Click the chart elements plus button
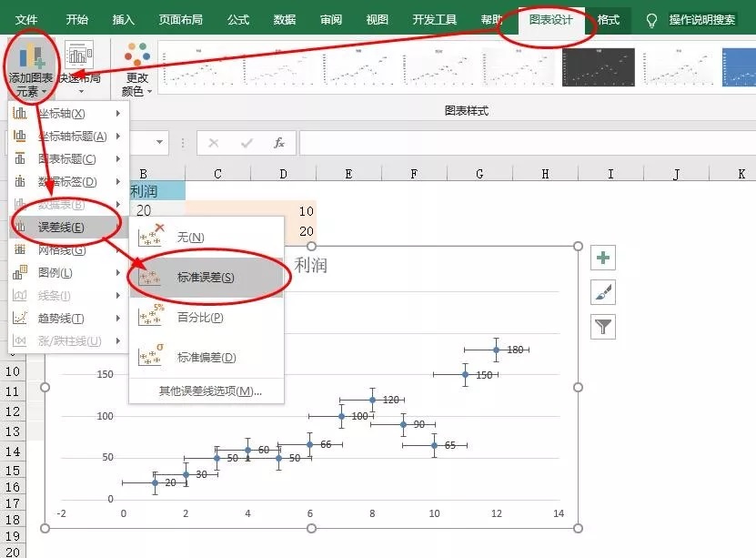 pyautogui.click(x=602, y=258)
